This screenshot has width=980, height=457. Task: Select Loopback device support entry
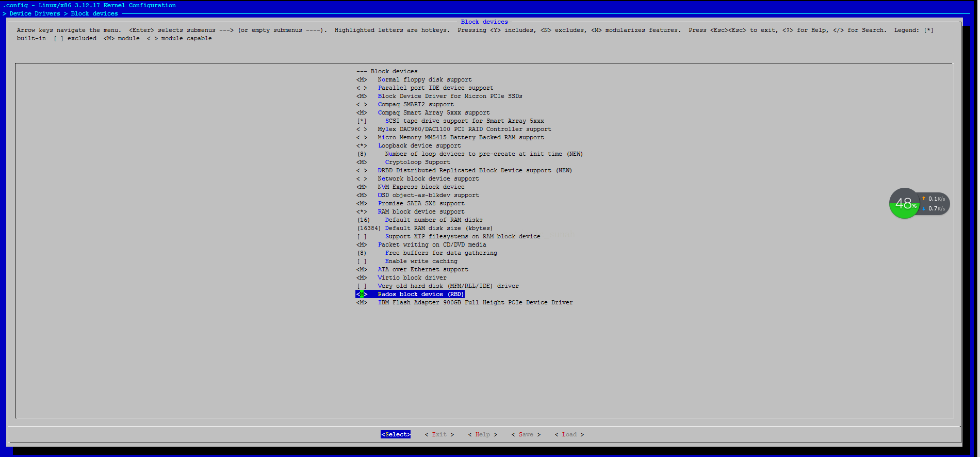click(409, 145)
